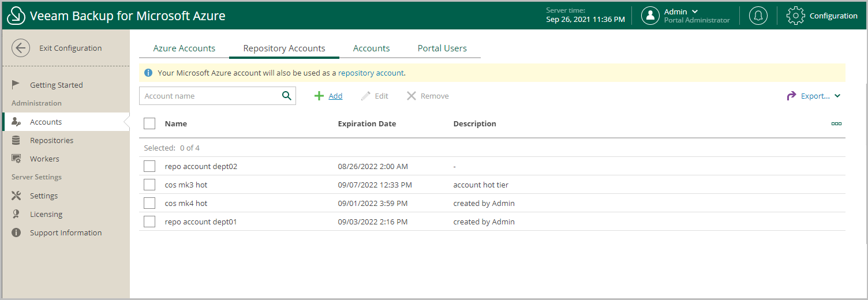Sort by the Name column header

click(x=176, y=123)
